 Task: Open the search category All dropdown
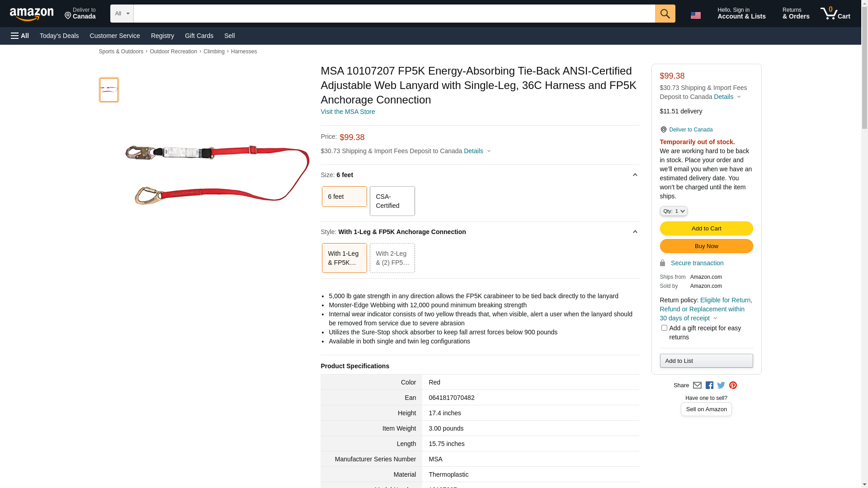(x=122, y=14)
